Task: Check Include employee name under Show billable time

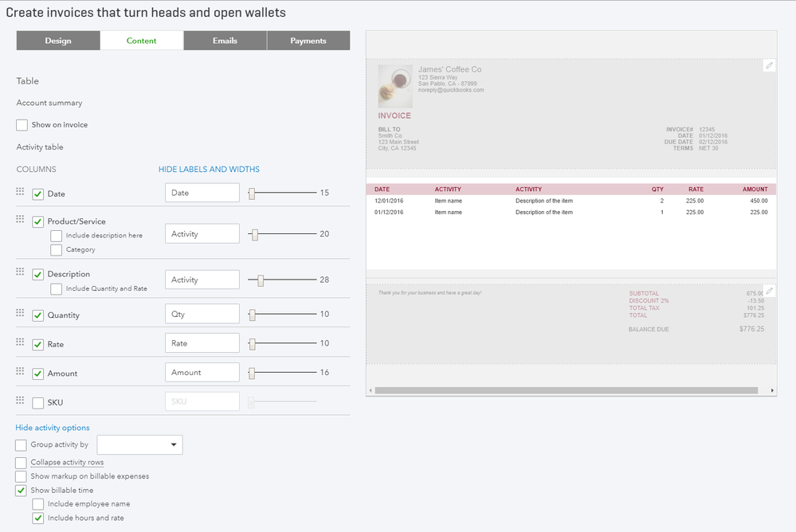Action: 37,503
